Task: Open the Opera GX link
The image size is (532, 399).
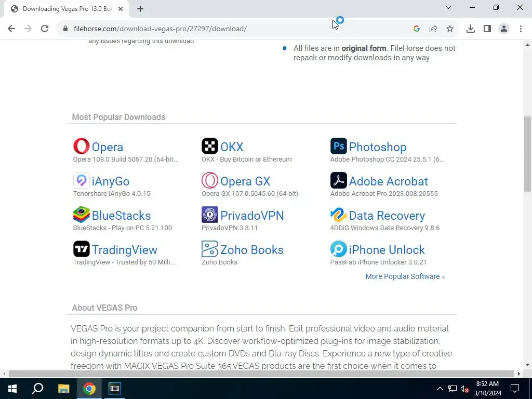Action: 245,181
